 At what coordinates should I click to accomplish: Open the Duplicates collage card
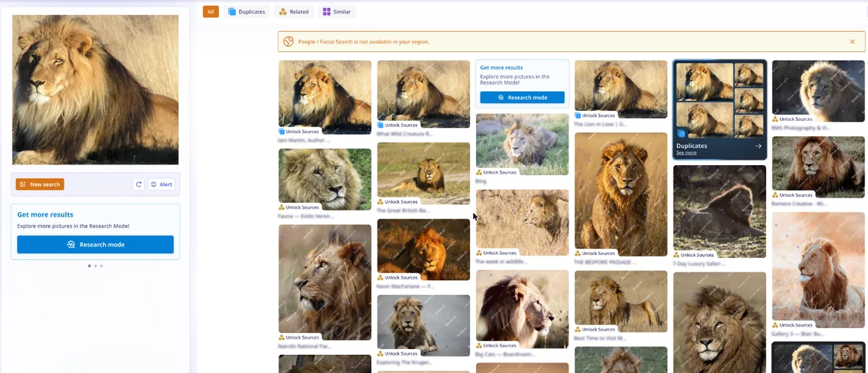pos(720,109)
